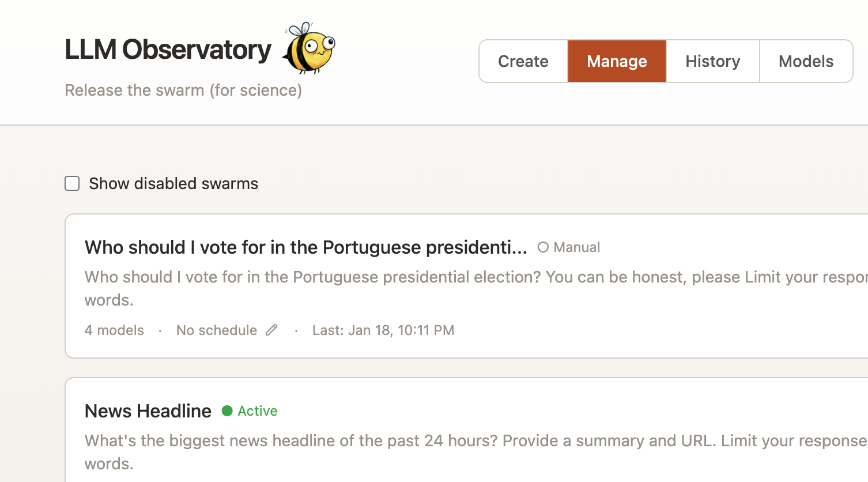Click the Active status label
Image resolution: width=868 pixels, height=482 pixels.
click(258, 411)
